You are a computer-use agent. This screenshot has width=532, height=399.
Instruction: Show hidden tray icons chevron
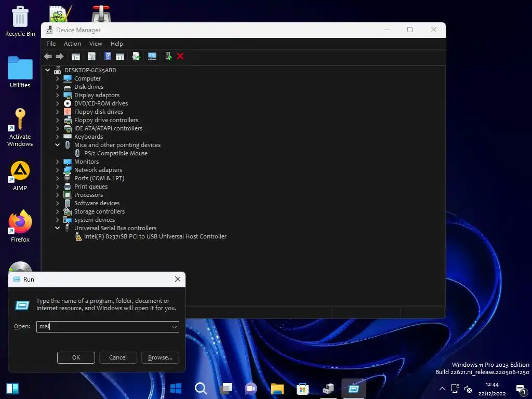coord(442,389)
